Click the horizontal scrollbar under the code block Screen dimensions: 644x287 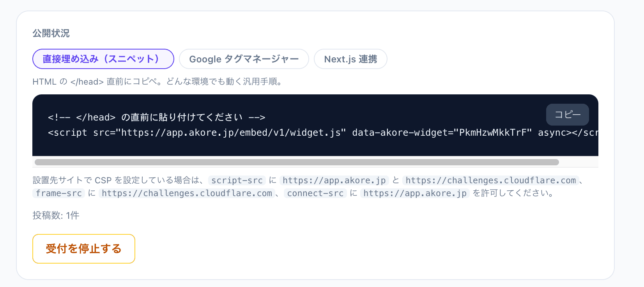(297, 162)
